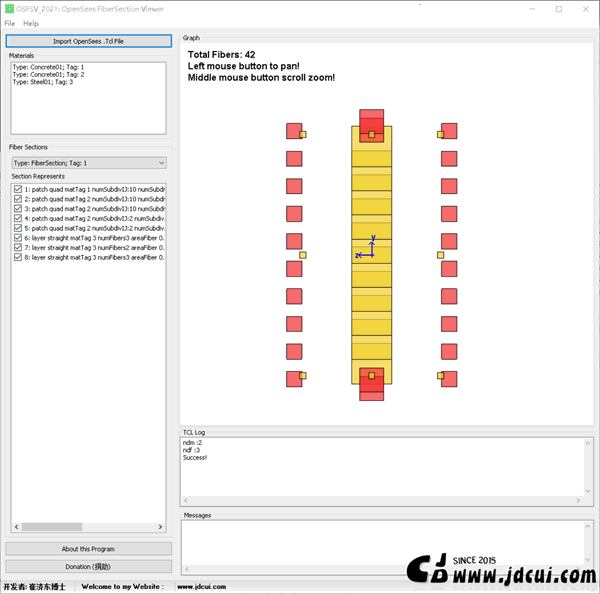The width and height of the screenshot is (600, 594).
Task: Toggle checkbox for section item 1 patch quad
Action: 18,189
